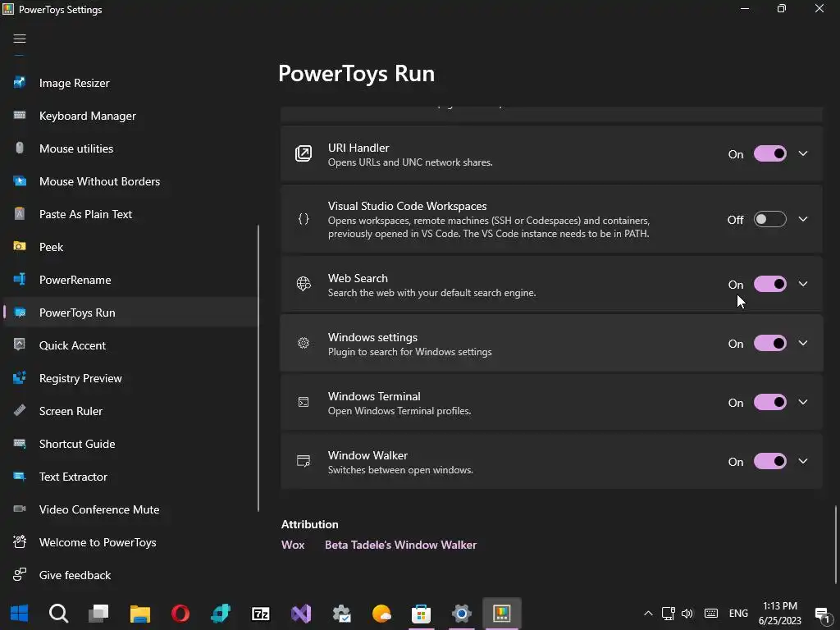Click the Peek sidebar icon
The height and width of the screenshot is (630, 840).
click(x=20, y=246)
